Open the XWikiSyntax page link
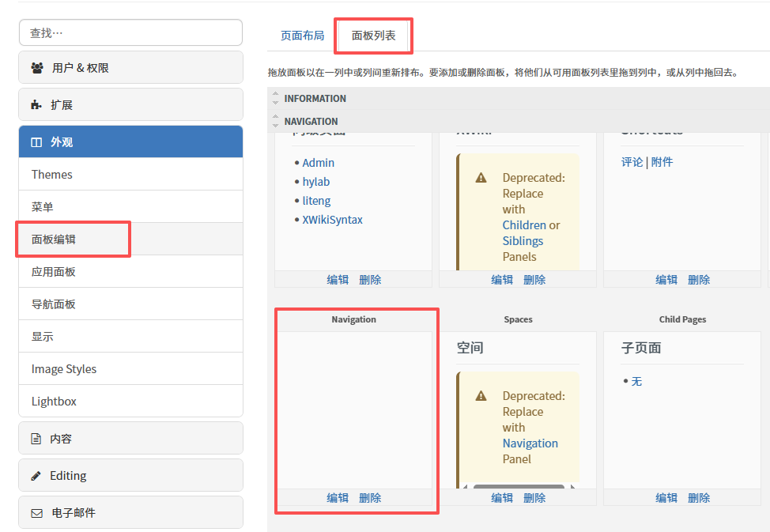770x532 pixels. click(x=332, y=220)
